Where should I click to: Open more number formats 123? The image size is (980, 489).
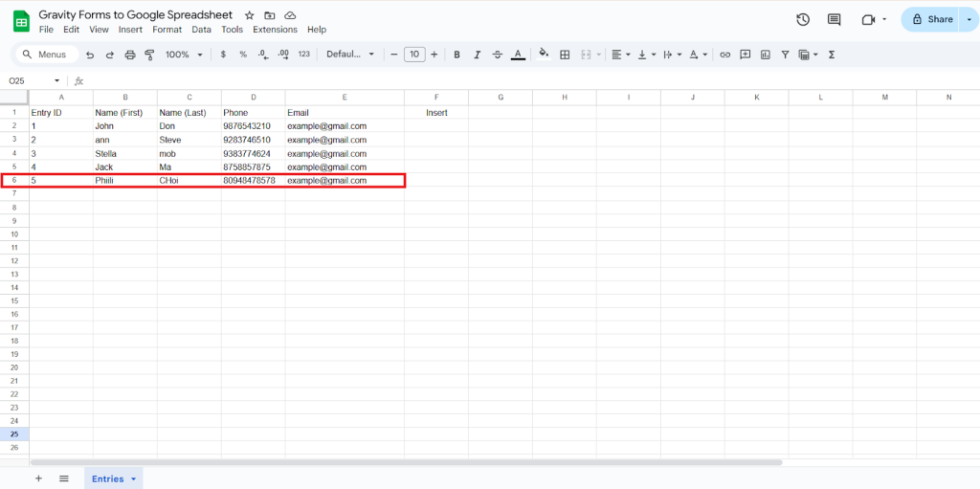pos(303,55)
